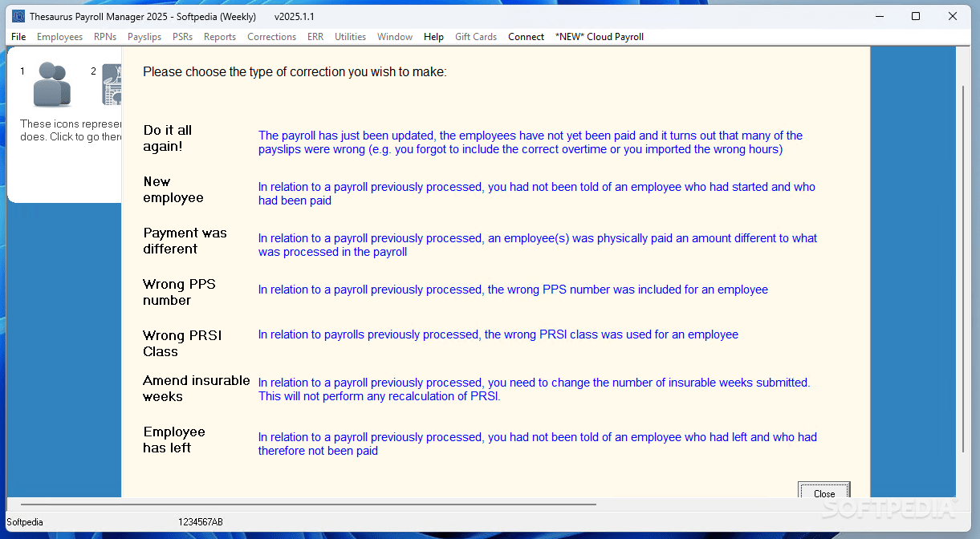Screen dimensions: 980x539
Task: Open the Gift Cards menu
Action: click(x=475, y=36)
